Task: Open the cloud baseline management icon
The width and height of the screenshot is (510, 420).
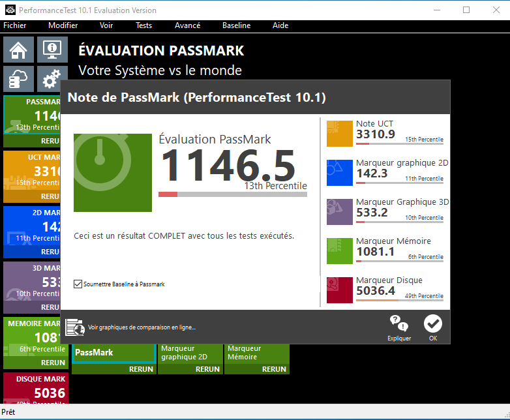Action: pos(18,79)
